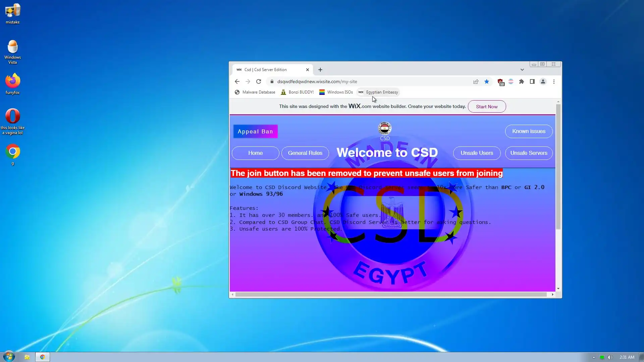This screenshot has width=644, height=362.
Task: Click the volume speaker tray icon
Action: (610, 357)
